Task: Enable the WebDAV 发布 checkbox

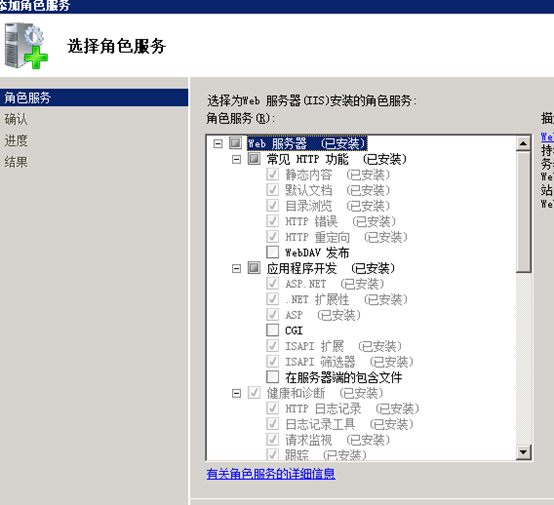Action: 272,252
